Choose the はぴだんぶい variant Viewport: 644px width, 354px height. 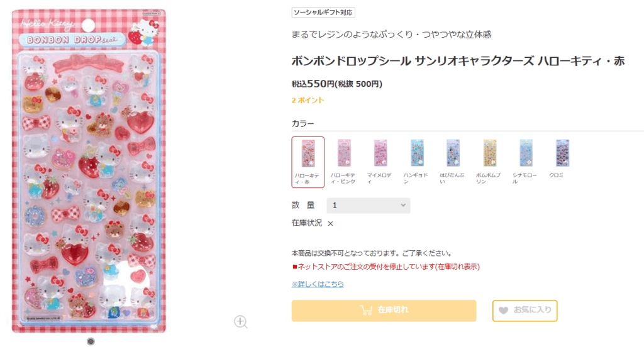pos(453,162)
